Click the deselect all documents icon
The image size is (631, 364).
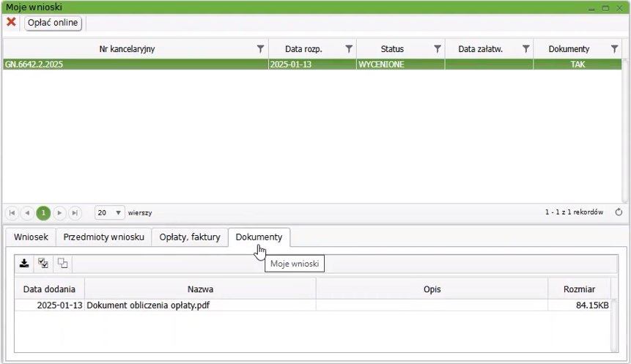[x=62, y=264]
